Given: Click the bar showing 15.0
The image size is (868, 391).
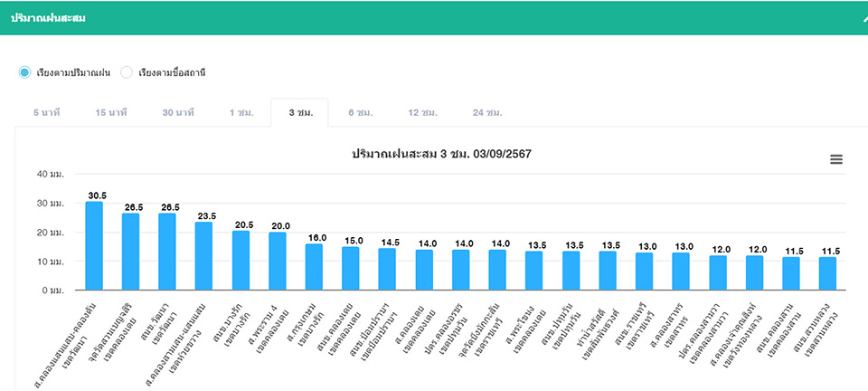Looking at the screenshot, I should (x=351, y=269).
